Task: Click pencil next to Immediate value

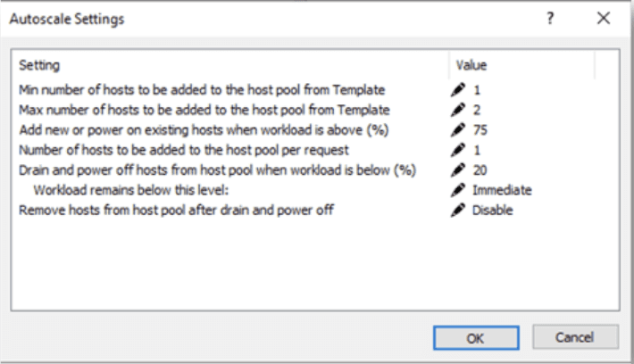Action: 459,189
